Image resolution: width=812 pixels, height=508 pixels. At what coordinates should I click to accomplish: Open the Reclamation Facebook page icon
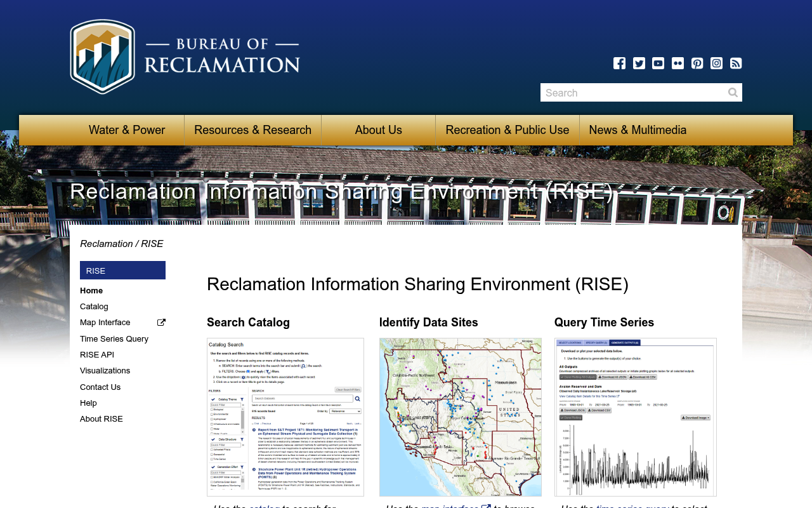click(619, 63)
